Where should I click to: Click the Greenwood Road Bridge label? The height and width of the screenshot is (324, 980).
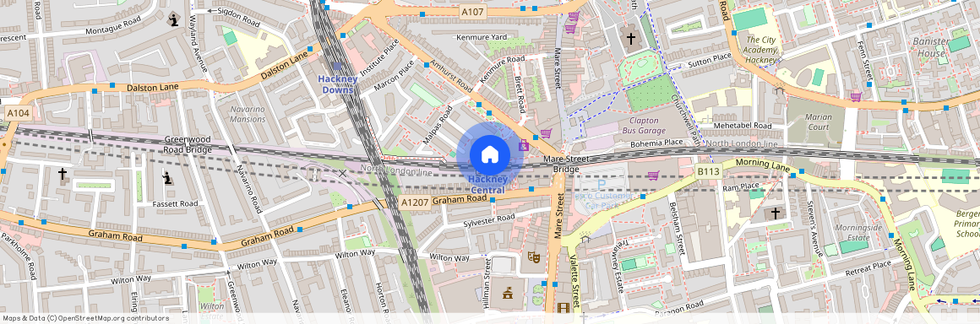point(188,145)
